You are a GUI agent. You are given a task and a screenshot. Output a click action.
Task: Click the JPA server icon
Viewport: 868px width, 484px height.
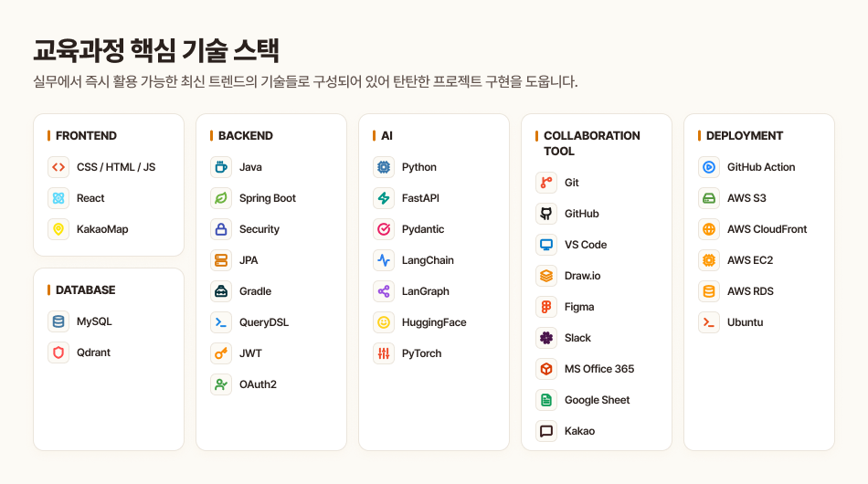click(x=221, y=260)
